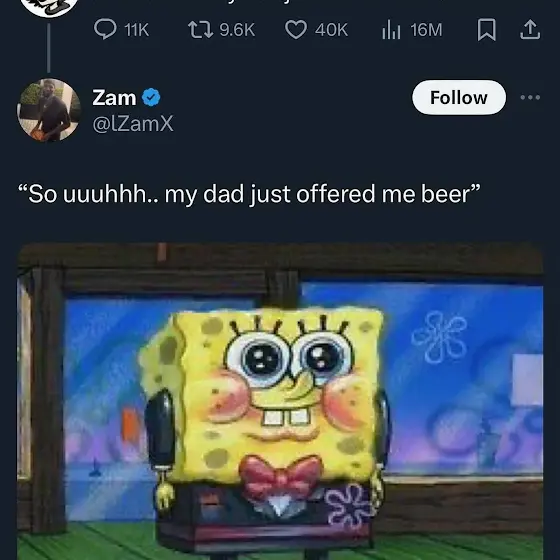The width and height of the screenshot is (560, 560).
Task: Click the Zam display name
Action: 114,98
